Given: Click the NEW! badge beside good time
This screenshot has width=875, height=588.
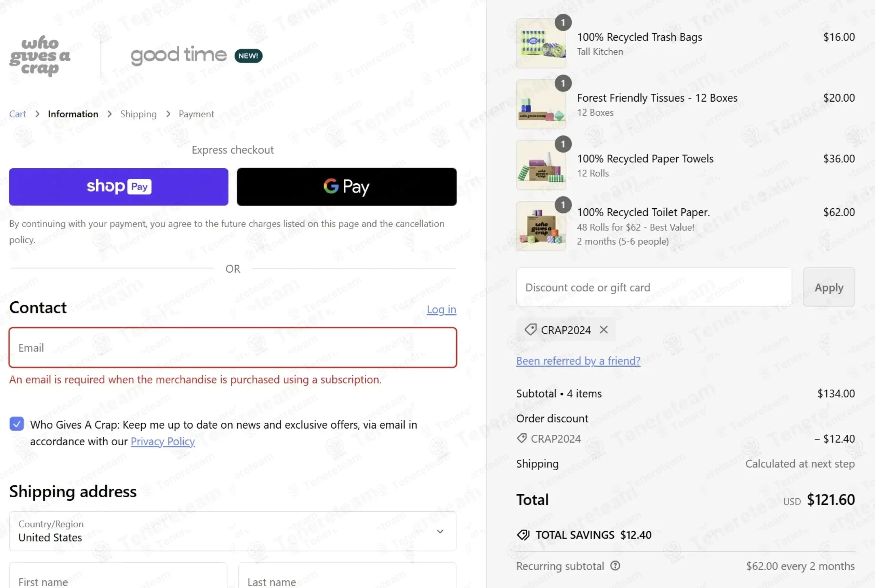Looking at the screenshot, I should pyautogui.click(x=249, y=56).
